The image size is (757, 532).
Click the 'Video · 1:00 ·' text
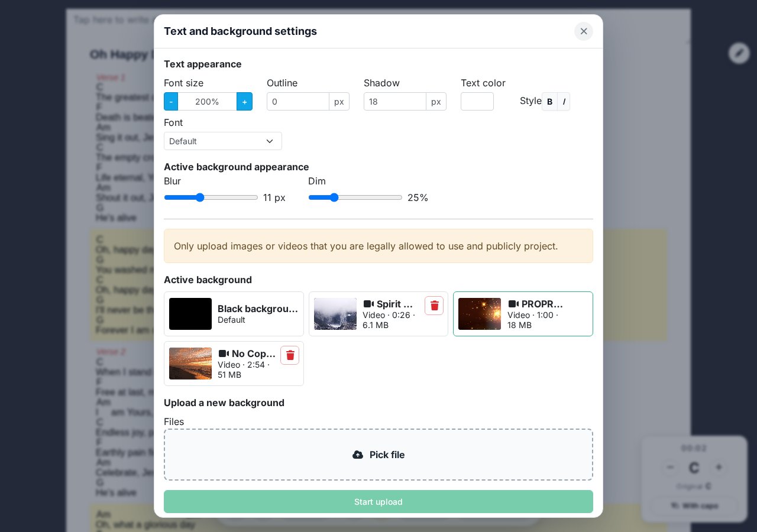point(533,315)
